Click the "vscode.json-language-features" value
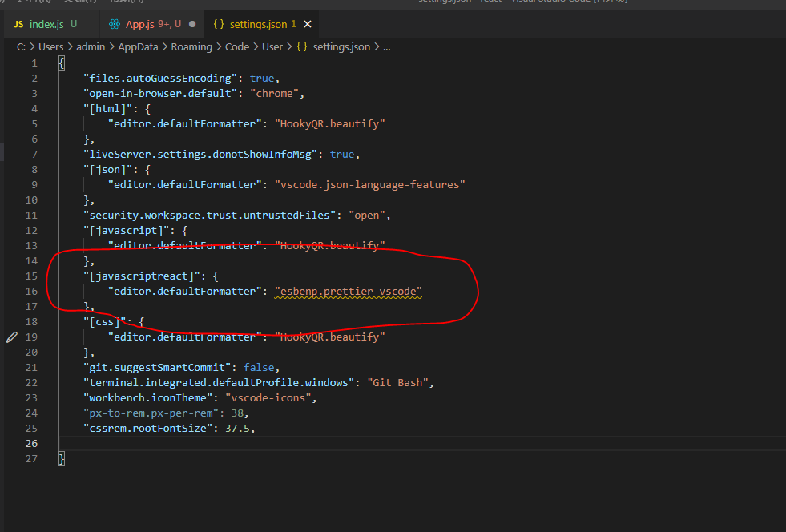786x532 pixels. (370, 184)
